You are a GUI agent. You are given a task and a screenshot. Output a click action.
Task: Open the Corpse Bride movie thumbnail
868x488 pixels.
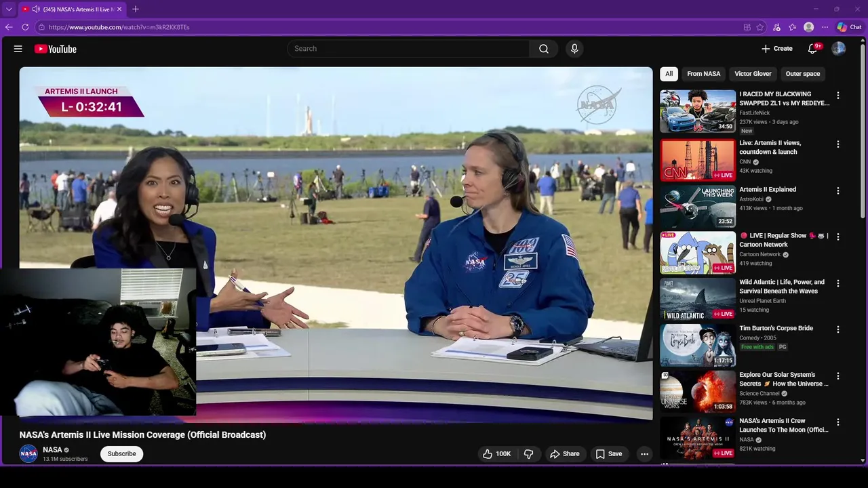(x=698, y=346)
